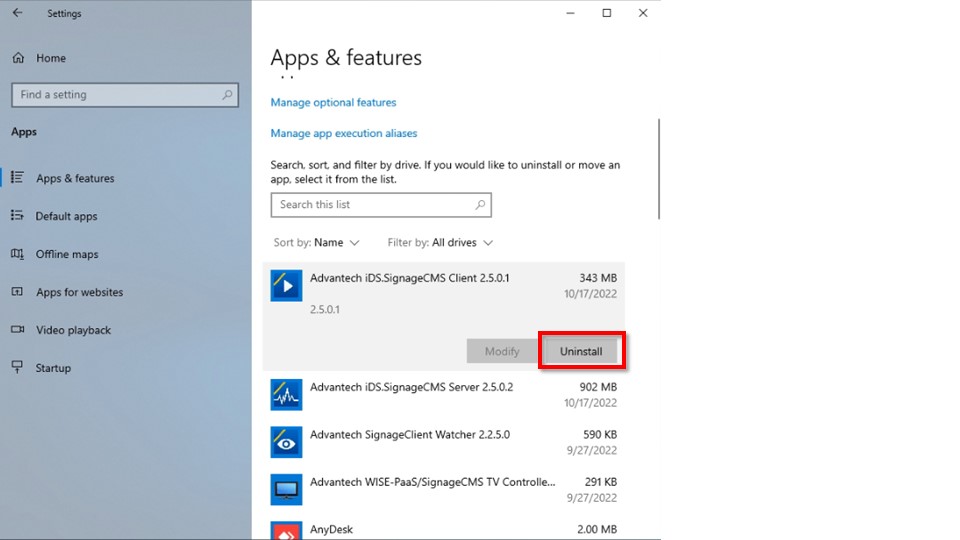Select the Advantech iDS.SignageCMS Server app icon

click(286, 394)
